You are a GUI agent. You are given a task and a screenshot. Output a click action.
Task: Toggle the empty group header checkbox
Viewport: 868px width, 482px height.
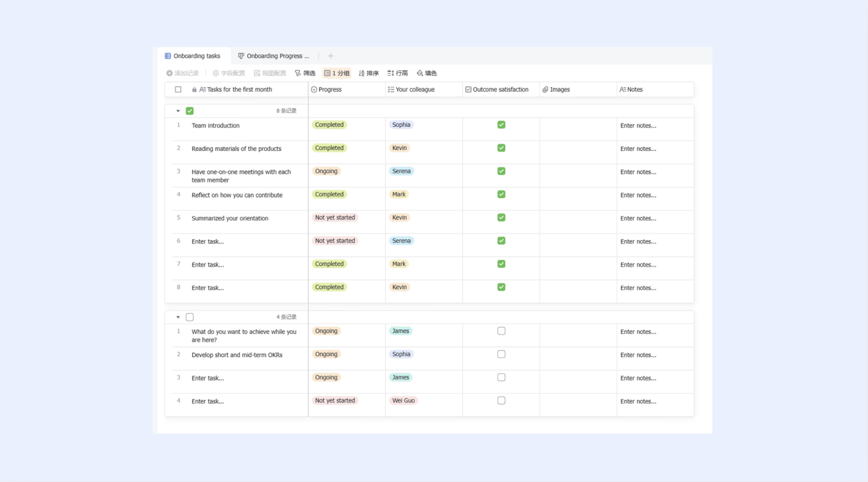(x=189, y=317)
